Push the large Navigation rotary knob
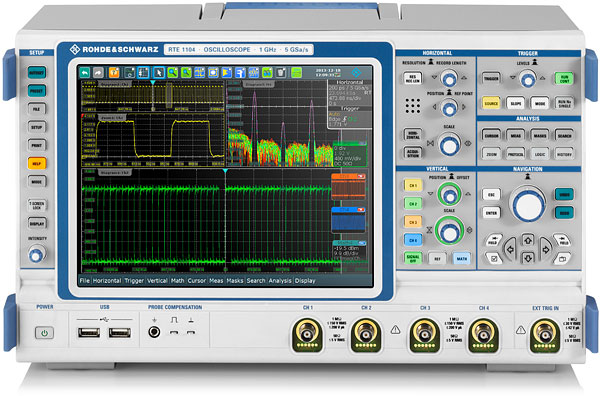The height and width of the screenshot is (396, 600). pyautogui.click(x=528, y=205)
